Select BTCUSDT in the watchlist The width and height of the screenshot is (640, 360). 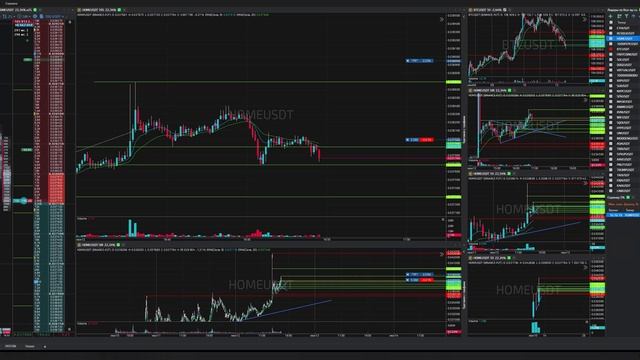(623, 49)
